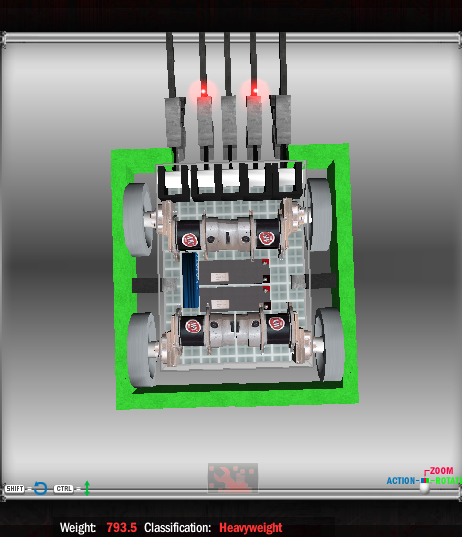Click the red wrench component icon
This screenshot has width=462, height=537.
[233, 478]
